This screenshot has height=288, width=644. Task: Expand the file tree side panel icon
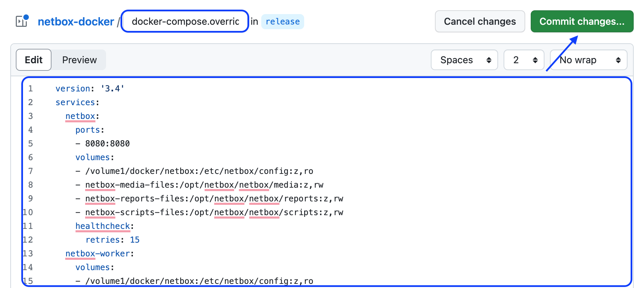click(22, 21)
